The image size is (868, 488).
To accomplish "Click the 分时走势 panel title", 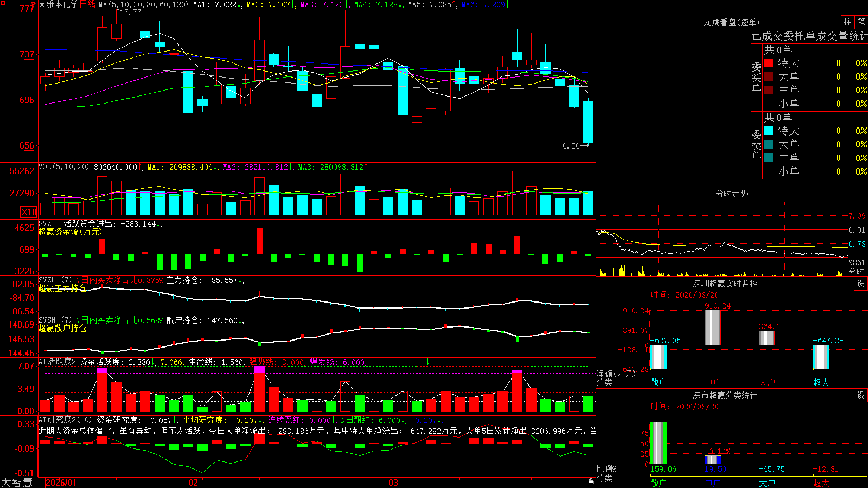I will coord(731,194).
